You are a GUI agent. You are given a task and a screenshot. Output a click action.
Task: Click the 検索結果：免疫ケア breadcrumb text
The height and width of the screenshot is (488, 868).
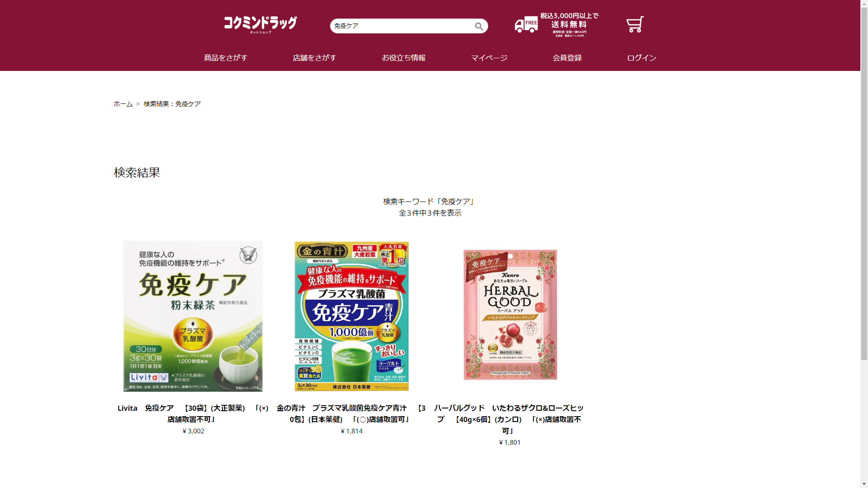172,104
